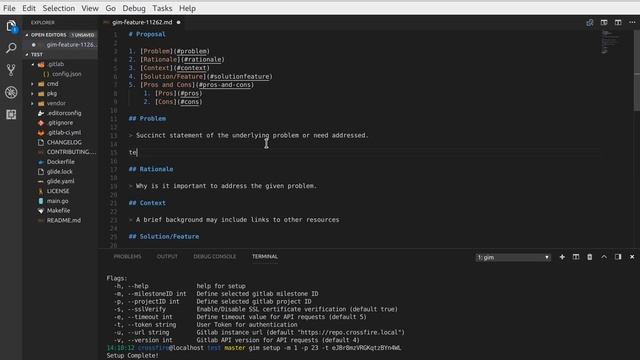
Task: Select terminal instance dropdown '1: gim'
Action: point(513,258)
